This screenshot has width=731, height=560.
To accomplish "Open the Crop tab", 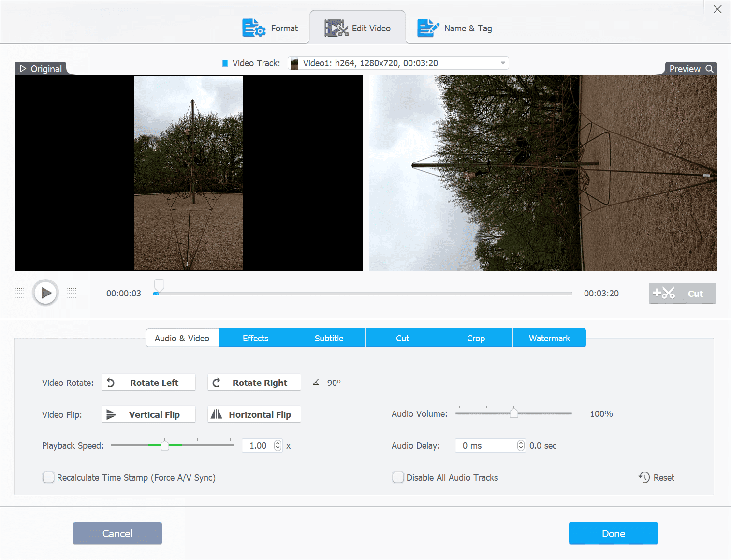I will [476, 338].
